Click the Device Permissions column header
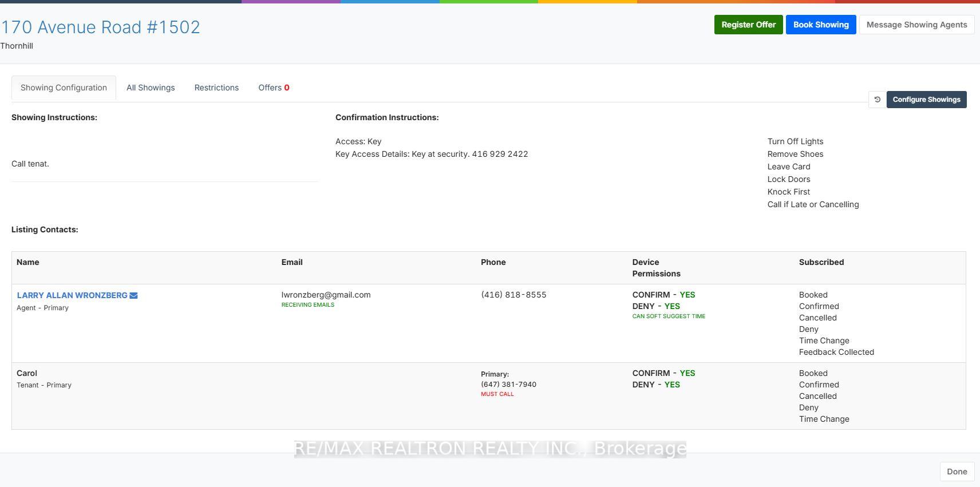The image size is (980, 487). [x=656, y=268]
